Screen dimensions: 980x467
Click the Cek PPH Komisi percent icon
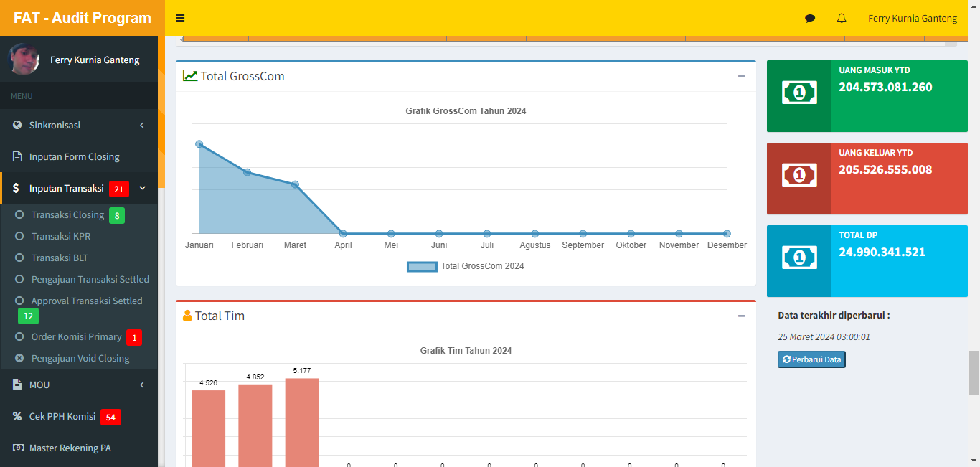point(17,416)
